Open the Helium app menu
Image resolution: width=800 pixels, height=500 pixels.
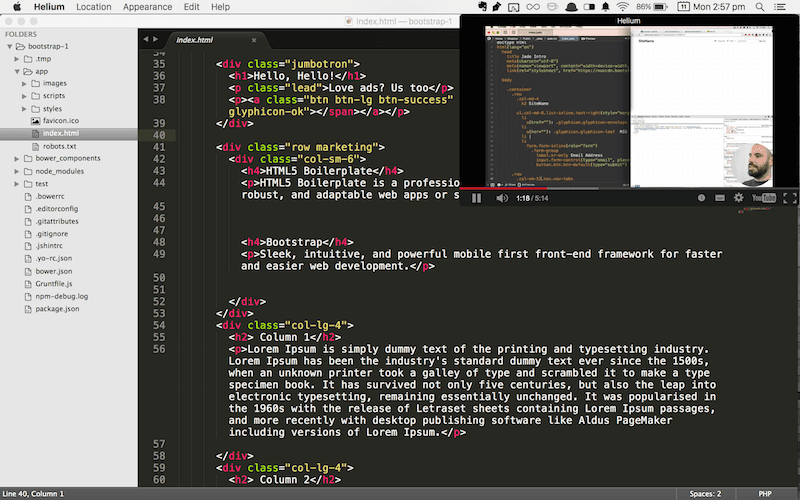point(49,7)
